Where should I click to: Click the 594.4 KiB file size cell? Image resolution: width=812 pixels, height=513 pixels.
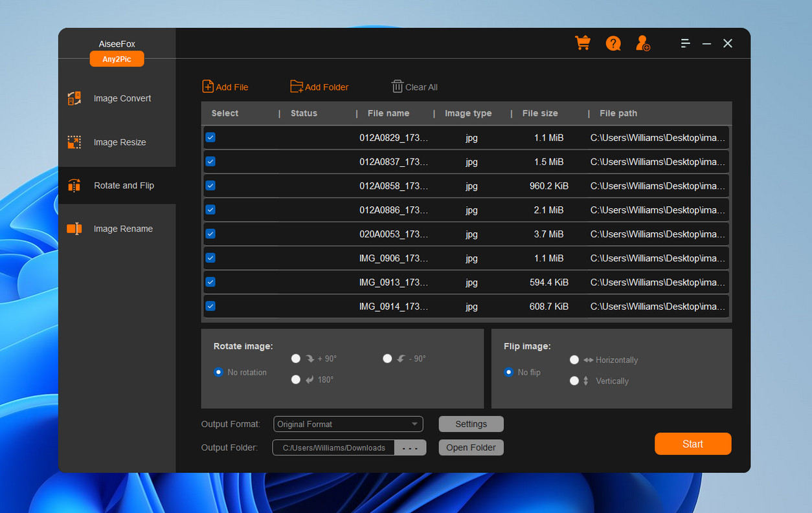click(x=549, y=282)
